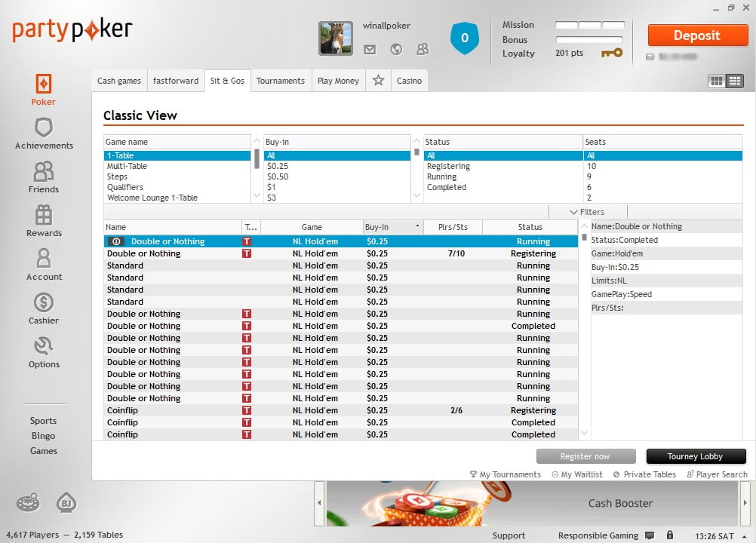Open the Poker section in the sidebar
This screenshot has height=543, width=756.
[44, 90]
